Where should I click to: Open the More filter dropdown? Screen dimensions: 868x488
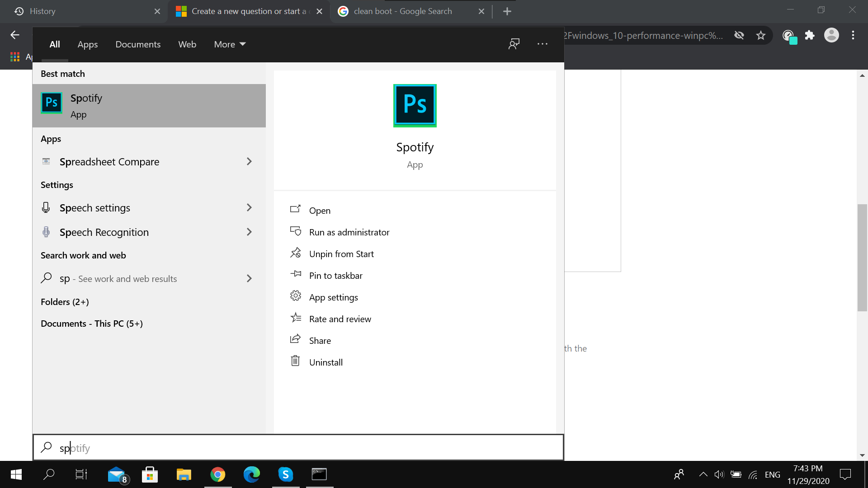point(230,44)
